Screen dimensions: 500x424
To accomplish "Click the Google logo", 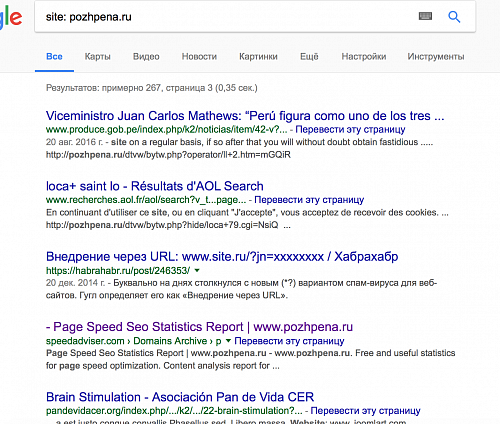I will pyautogui.click(x=11, y=17).
